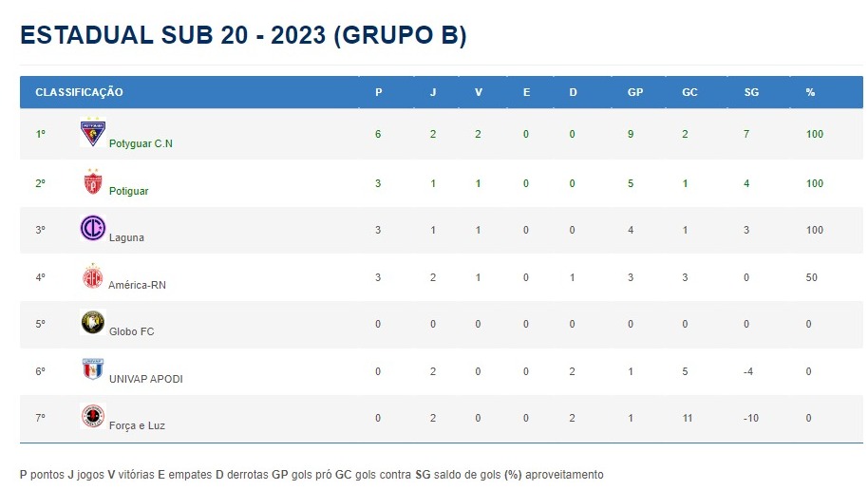Select the Força e Luz team name
Viewport: 868px width, 490px height.
(137, 425)
